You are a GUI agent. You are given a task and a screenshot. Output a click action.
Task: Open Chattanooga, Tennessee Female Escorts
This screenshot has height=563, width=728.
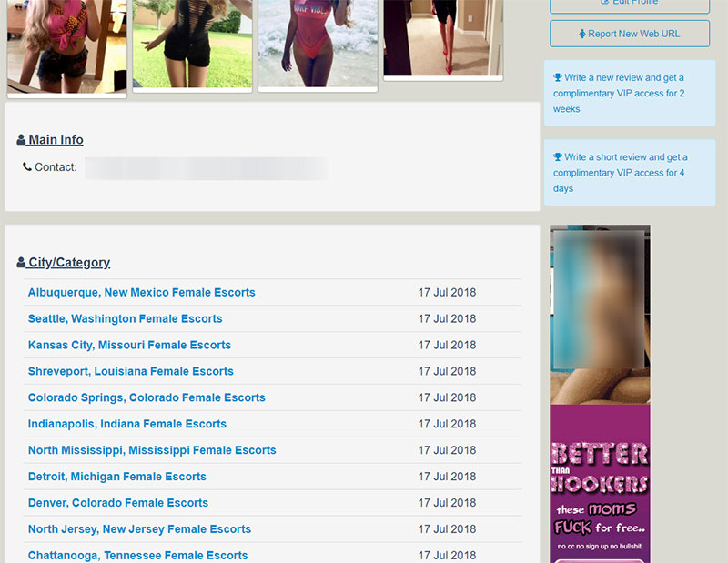pos(137,555)
